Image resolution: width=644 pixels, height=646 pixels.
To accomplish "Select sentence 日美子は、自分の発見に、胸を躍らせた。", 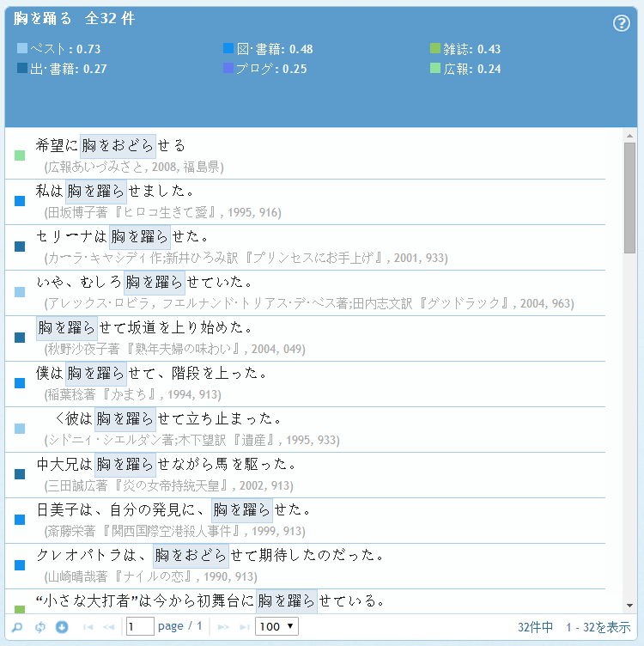I will coord(173,509).
